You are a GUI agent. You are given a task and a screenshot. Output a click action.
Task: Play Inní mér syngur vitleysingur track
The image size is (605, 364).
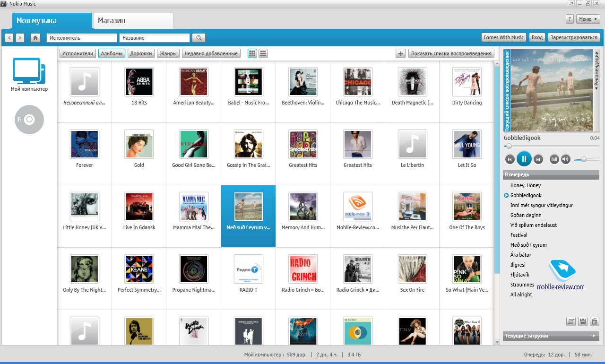[x=542, y=205]
